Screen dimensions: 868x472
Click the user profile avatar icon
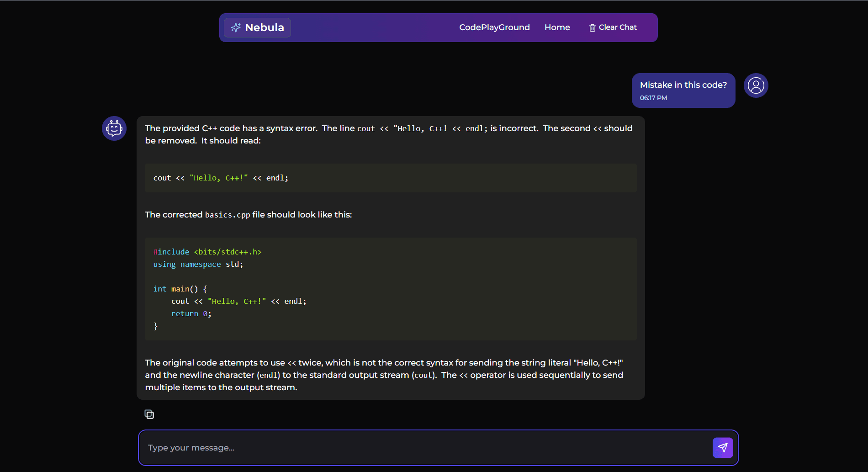(x=756, y=85)
